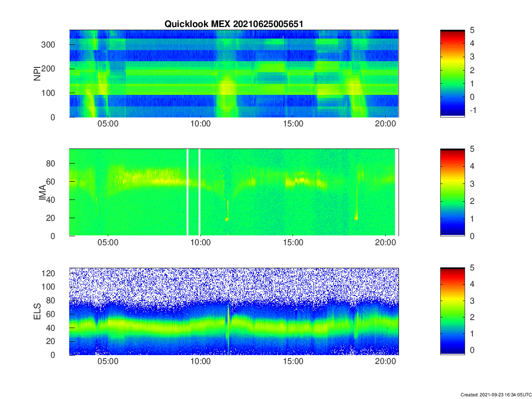
Task: Click the 05:00 tick under the ELS panel
Action: 108,362
